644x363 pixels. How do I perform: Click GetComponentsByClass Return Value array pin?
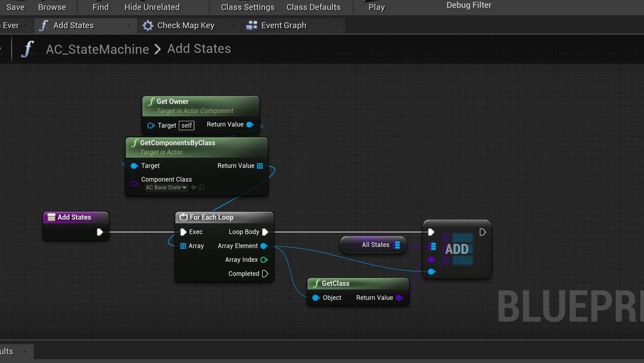pyautogui.click(x=260, y=166)
